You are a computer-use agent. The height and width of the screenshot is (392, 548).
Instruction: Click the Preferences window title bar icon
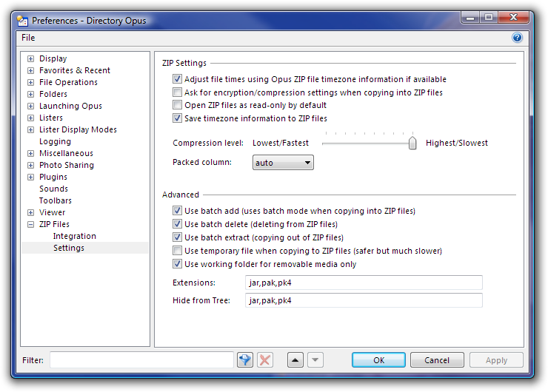click(x=23, y=21)
